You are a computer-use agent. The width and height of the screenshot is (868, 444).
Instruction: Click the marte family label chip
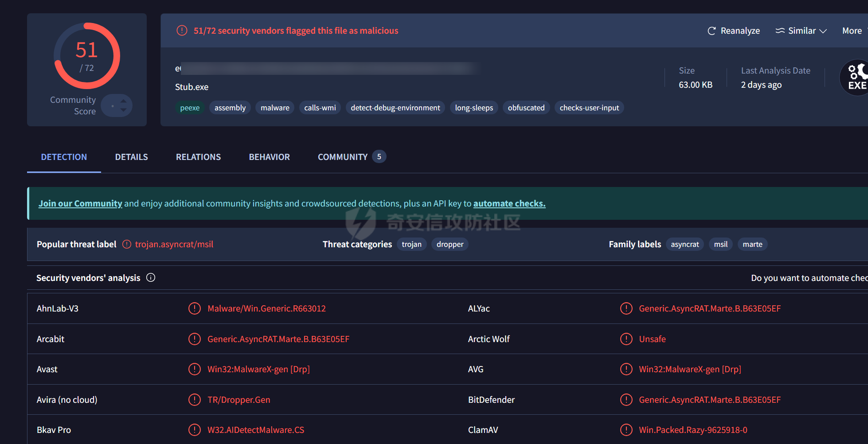(753, 244)
